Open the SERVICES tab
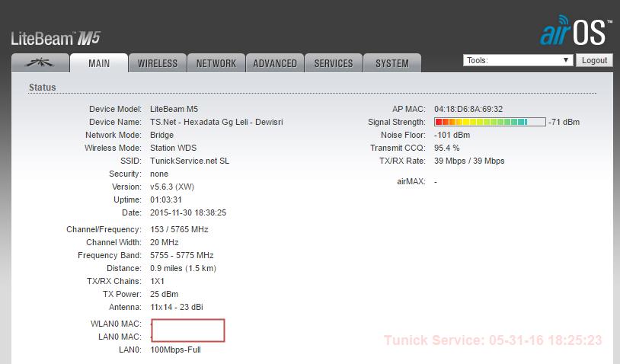Image resolution: width=620 pixels, height=364 pixels. (334, 63)
